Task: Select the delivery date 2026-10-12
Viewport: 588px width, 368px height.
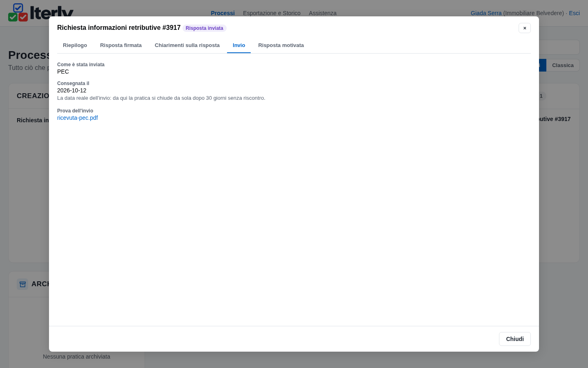Action: [72, 90]
